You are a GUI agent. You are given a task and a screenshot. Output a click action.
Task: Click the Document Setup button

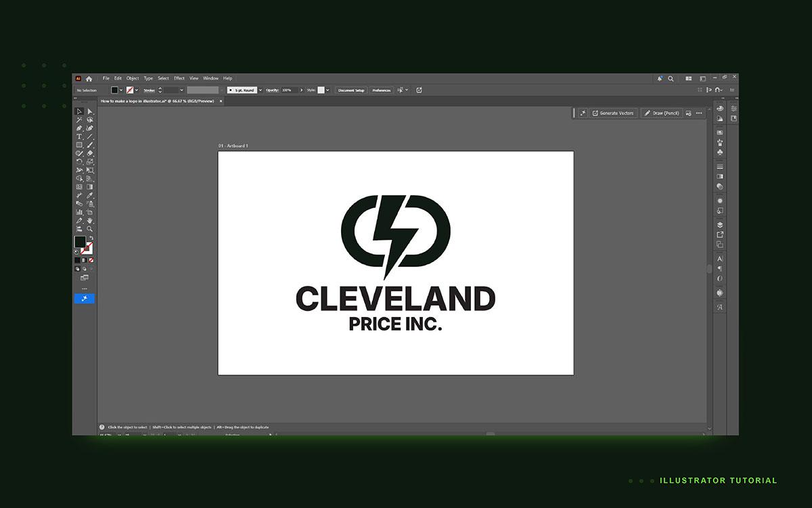coord(351,90)
